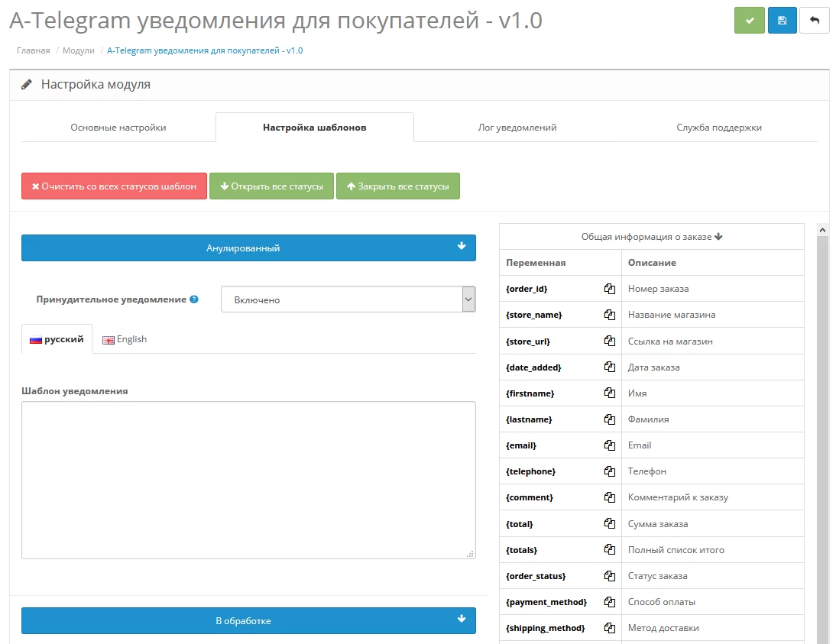Click the green checkmark apply button
The width and height of the screenshot is (836, 644).
pos(749,21)
